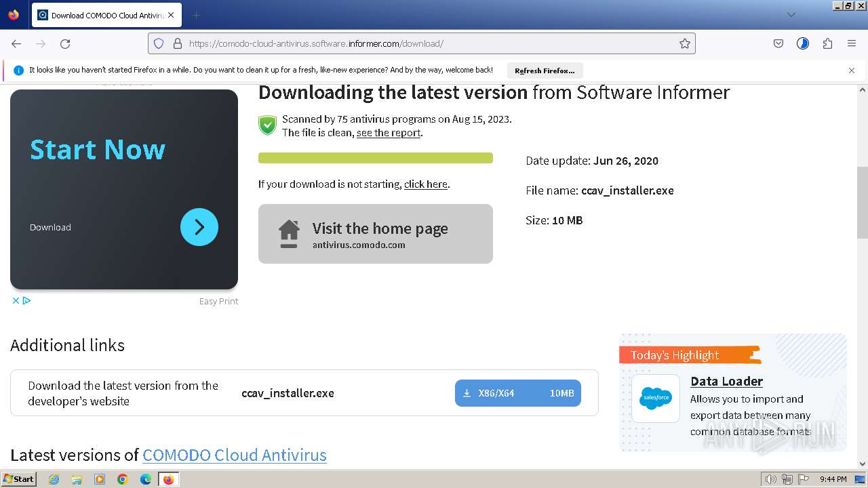Click the 'click here' download link
868x488 pixels.
tap(426, 184)
